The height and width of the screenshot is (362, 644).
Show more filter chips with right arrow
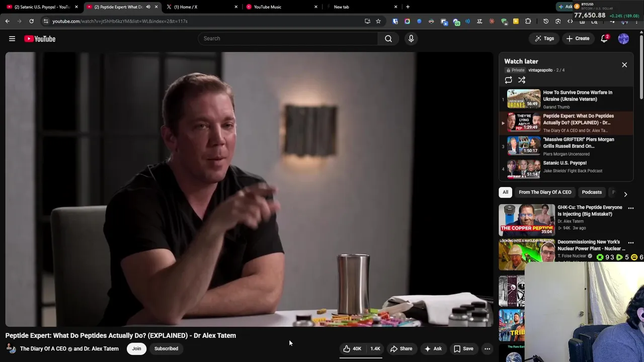tap(625, 194)
